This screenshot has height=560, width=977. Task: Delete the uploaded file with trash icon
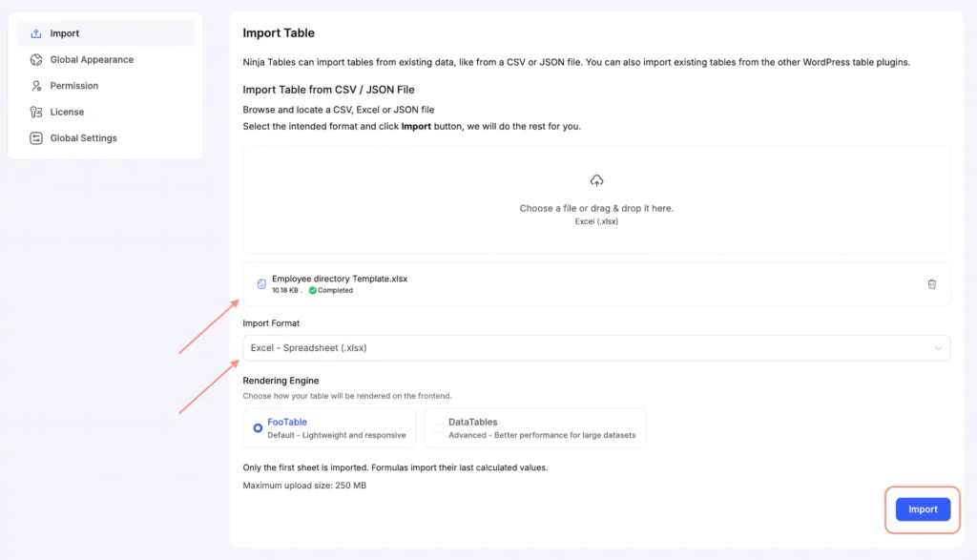click(x=931, y=284)
